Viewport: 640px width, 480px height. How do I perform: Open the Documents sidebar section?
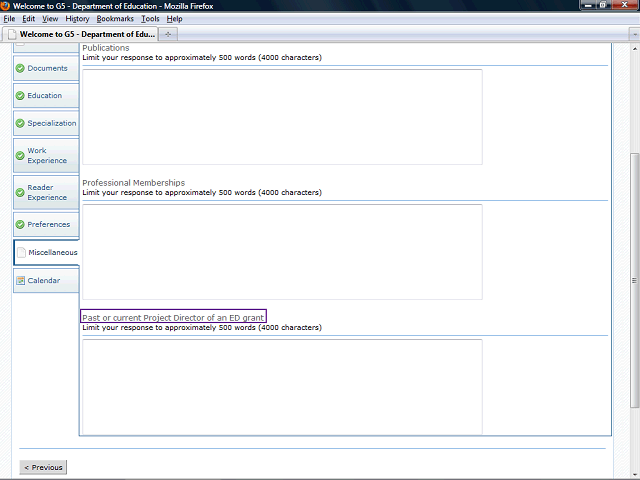tap(46, 68)
